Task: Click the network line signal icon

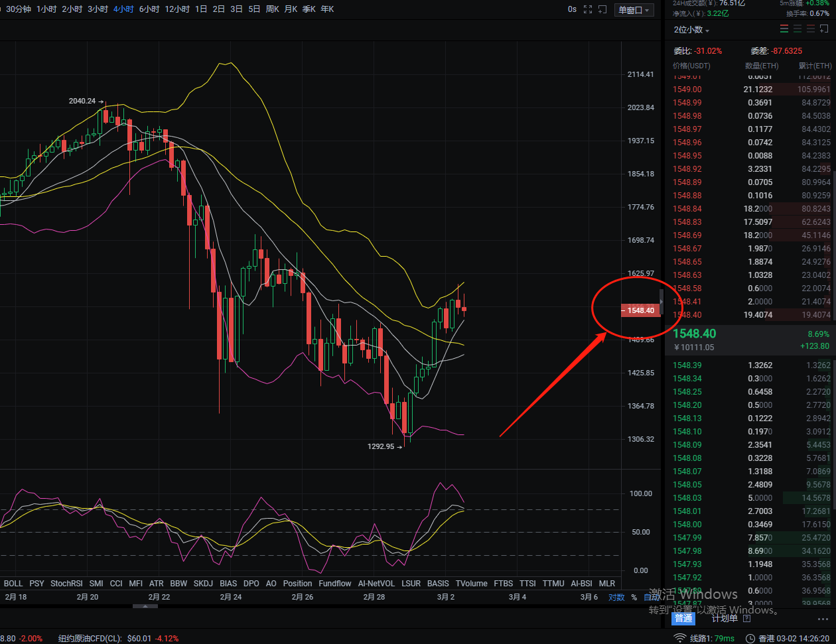Action: tap(679, 638)
